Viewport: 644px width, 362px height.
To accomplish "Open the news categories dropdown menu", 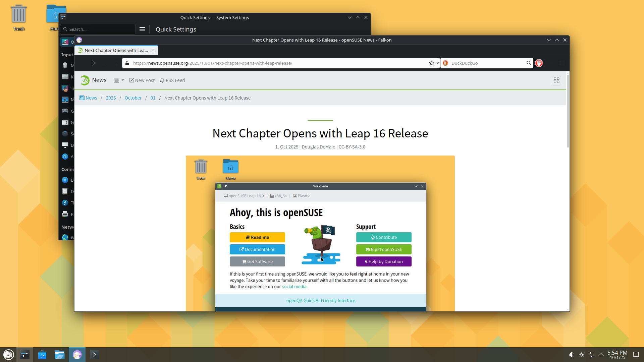I will click(119, 80).
